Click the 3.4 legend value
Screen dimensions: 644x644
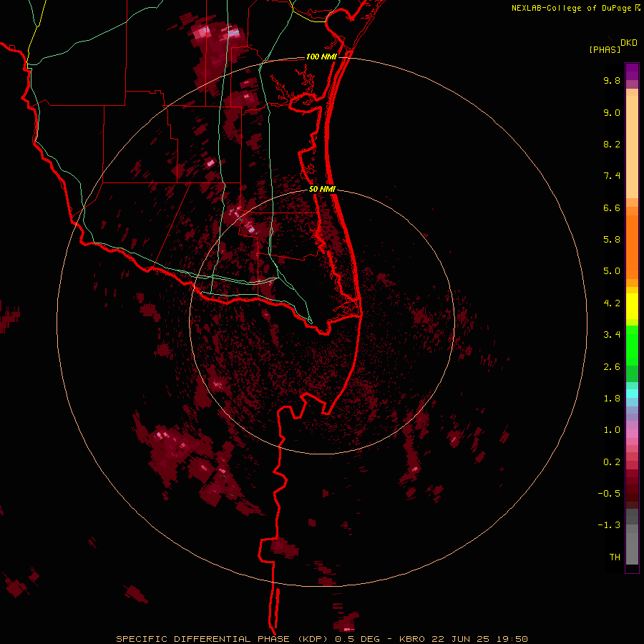point(612,335)
